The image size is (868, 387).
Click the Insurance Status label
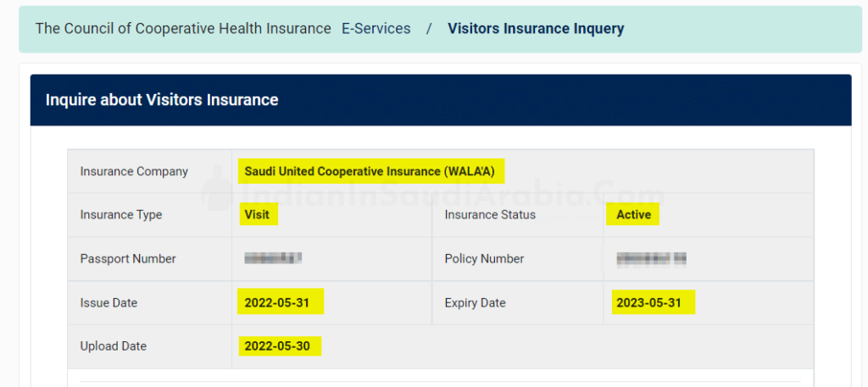tap(490, 215)
